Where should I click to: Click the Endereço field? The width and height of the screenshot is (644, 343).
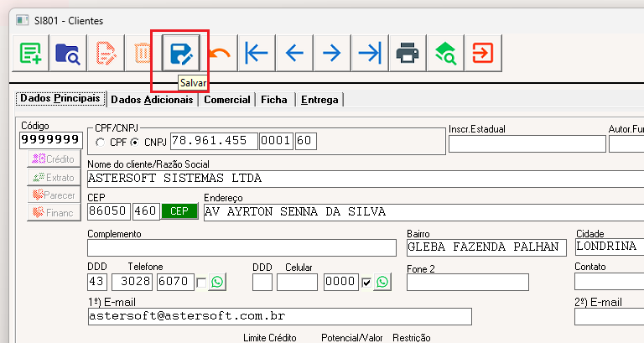(x=423, y=212)
